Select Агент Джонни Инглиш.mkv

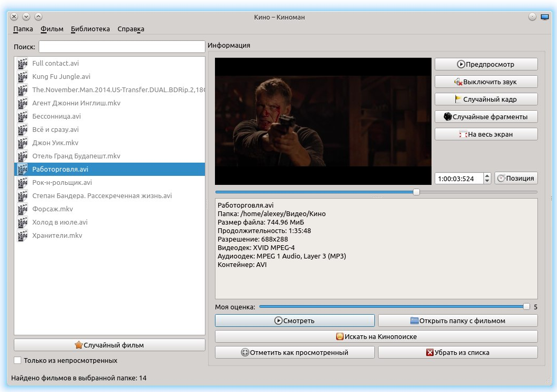coord(110,103)
